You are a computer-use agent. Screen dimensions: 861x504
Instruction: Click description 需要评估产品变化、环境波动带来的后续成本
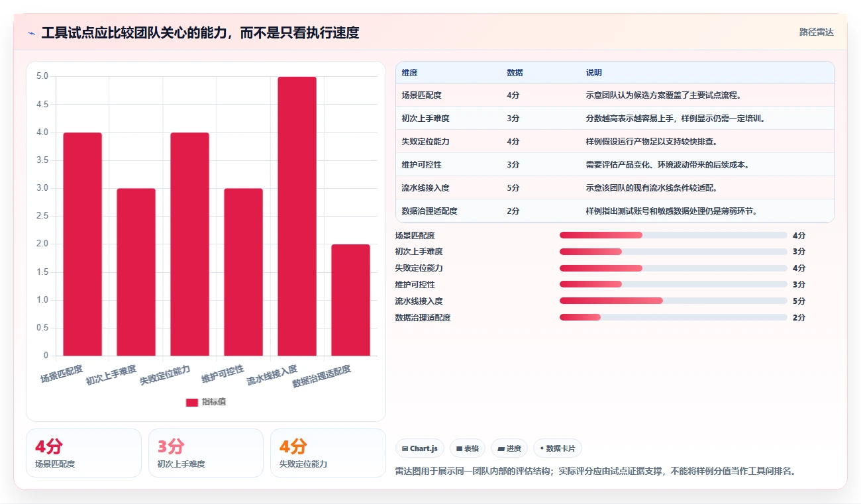point(668,165)
